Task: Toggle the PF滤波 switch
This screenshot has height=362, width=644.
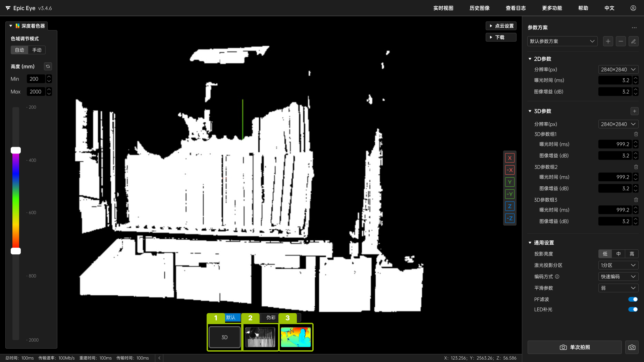Action: pyautogui.click(x=633, y=299)
